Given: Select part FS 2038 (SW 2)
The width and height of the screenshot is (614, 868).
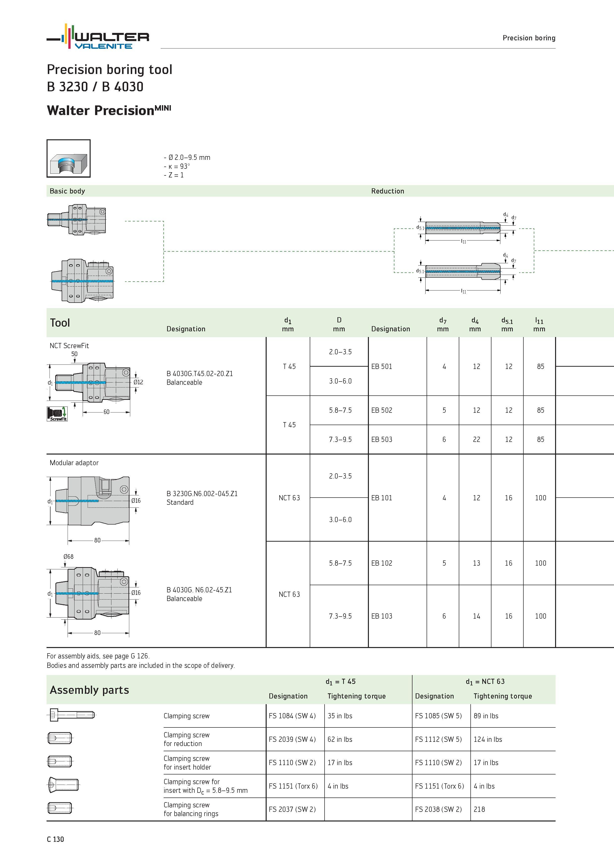Looking at the screenshot, I should point(438,809).
